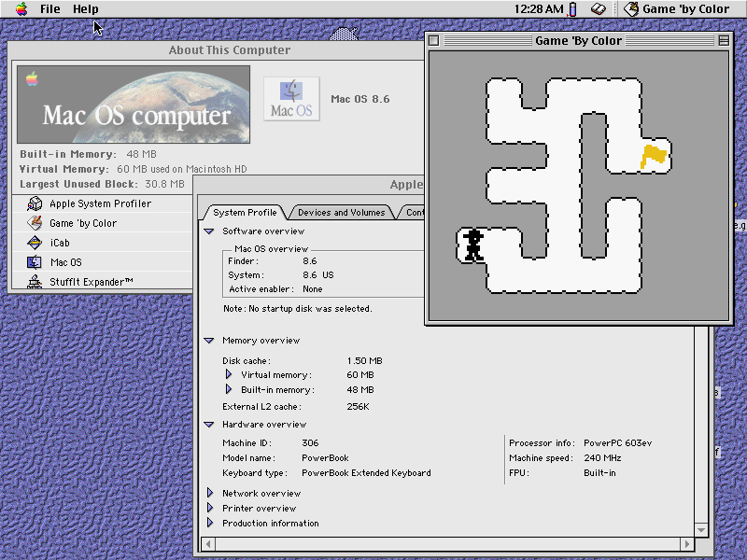Click the yellow flag in the maze
The height and width of the screenshot is (560, 747).
(655, 156)
